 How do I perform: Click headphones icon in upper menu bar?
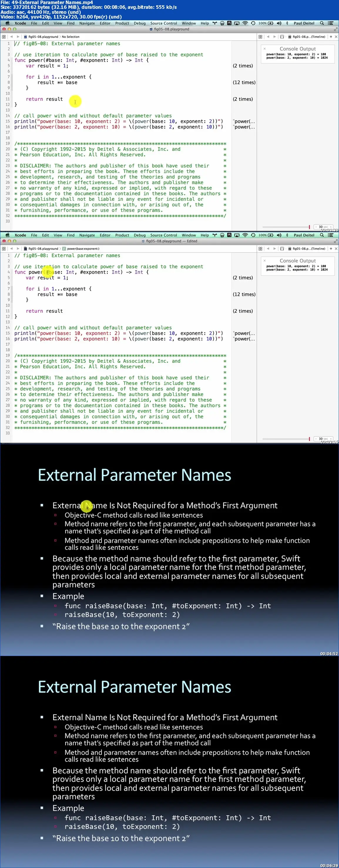(222, 23)
